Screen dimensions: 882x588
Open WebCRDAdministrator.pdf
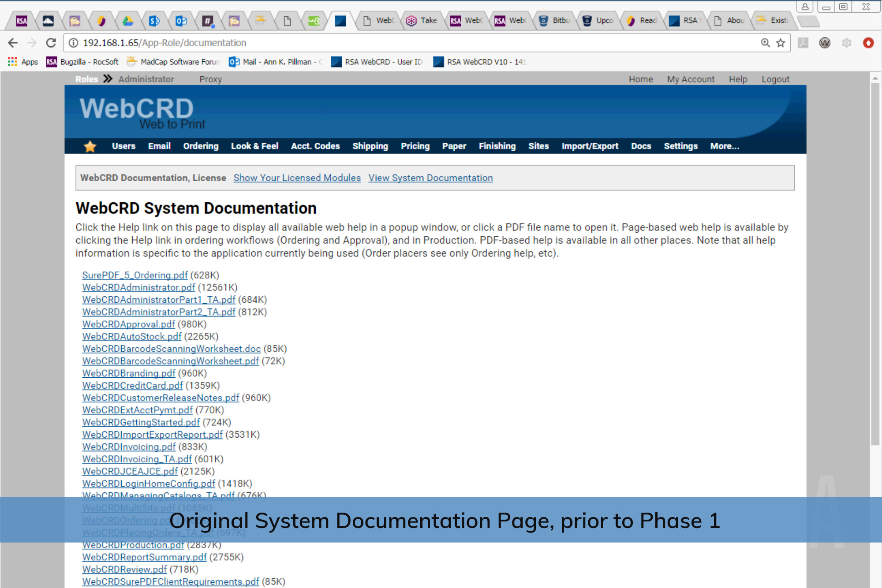[138, 287]
